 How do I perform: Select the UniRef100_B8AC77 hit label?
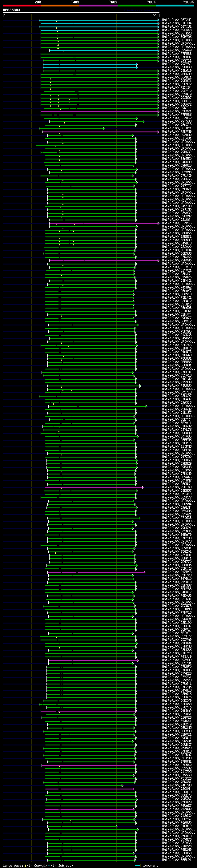(x=177, y=101)
